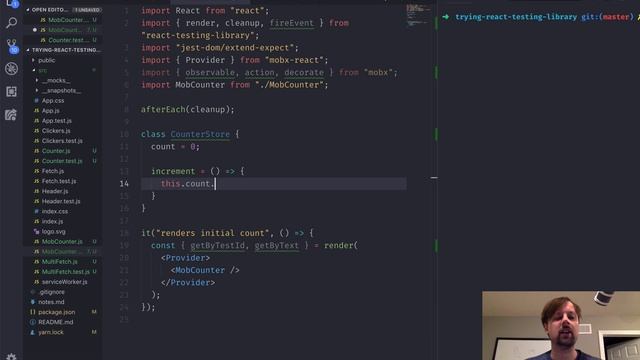Open Fetch.js in the file tree
This screenshot has height=360, width=640.
[53, 171]
